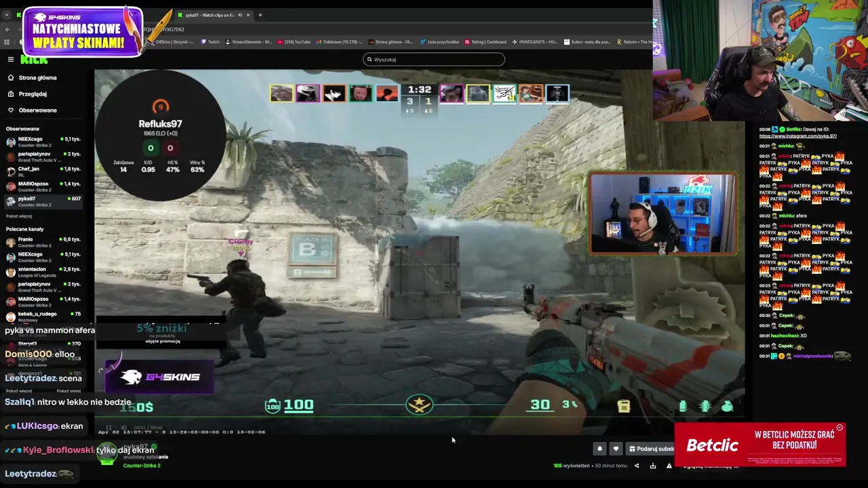
Task: Select the pyka97 channel row
Action: (44, 201)
